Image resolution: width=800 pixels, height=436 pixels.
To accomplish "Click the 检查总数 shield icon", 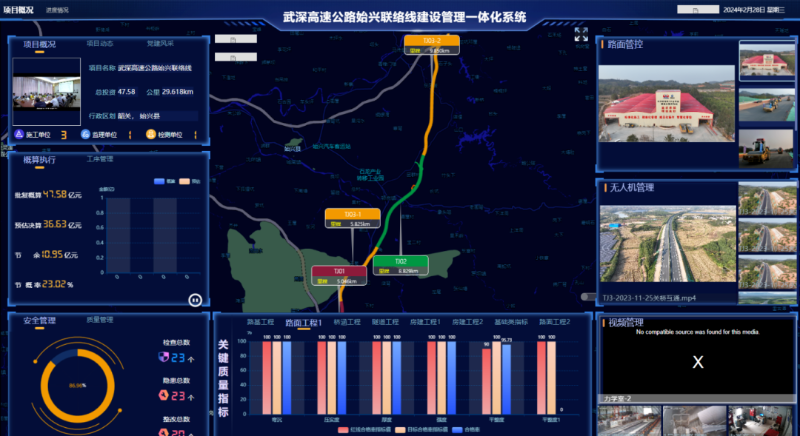I will (164, 357).
